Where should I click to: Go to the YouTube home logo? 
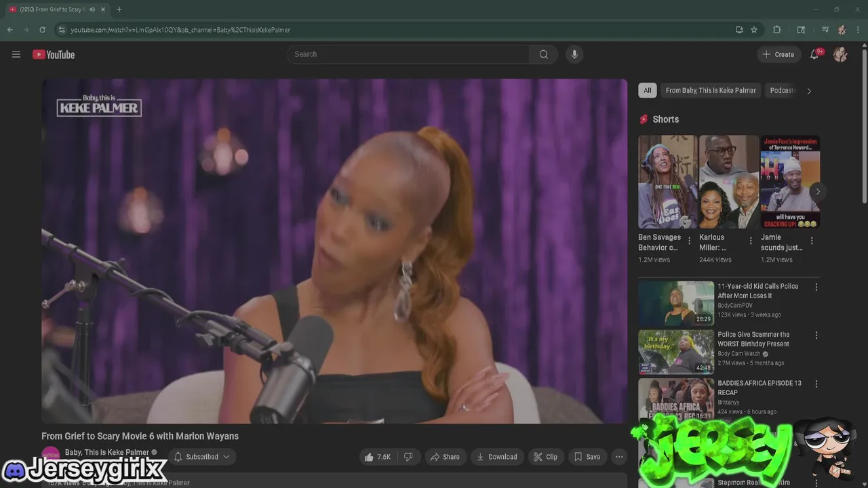54,54
